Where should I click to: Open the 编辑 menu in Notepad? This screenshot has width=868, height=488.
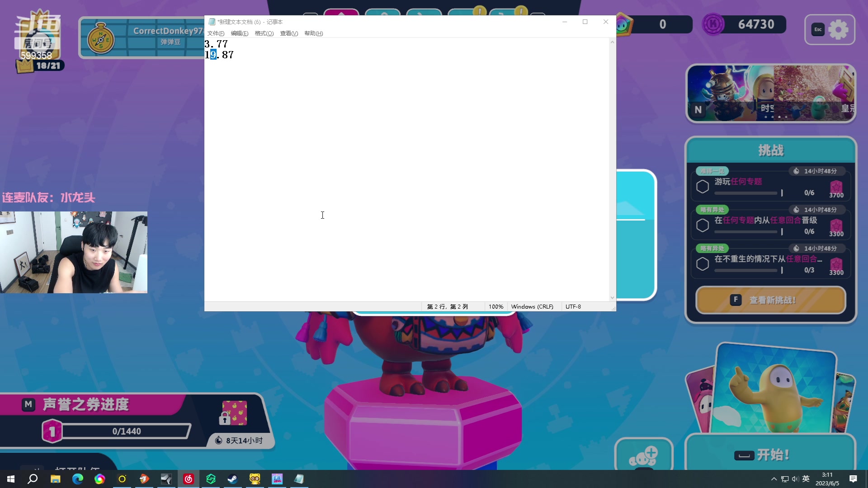(x=240, y=33)
